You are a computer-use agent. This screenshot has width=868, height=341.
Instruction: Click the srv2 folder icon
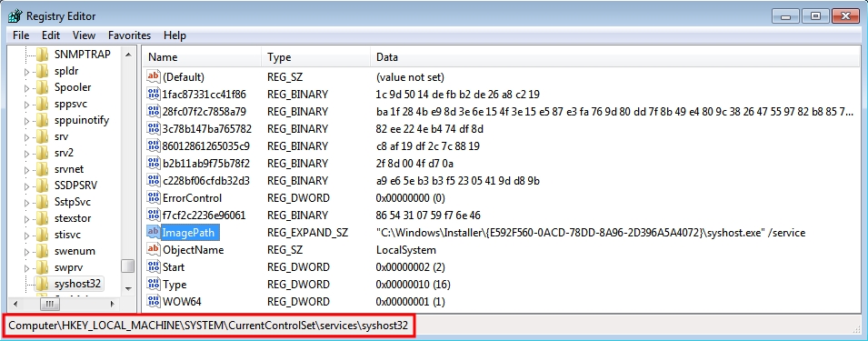tap(43, 153)
